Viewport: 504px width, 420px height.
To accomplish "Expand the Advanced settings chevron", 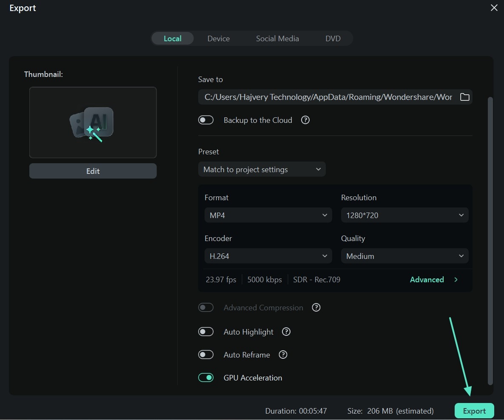I will click(456, 280).
